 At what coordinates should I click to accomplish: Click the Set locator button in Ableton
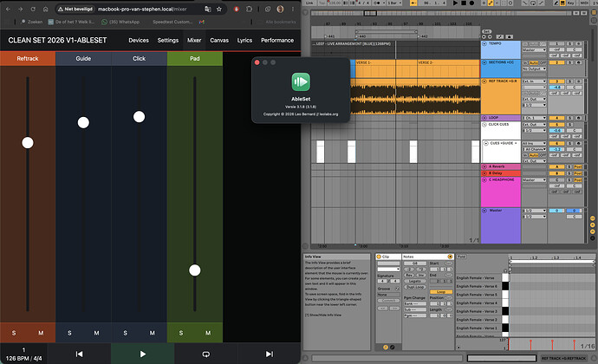487,31
